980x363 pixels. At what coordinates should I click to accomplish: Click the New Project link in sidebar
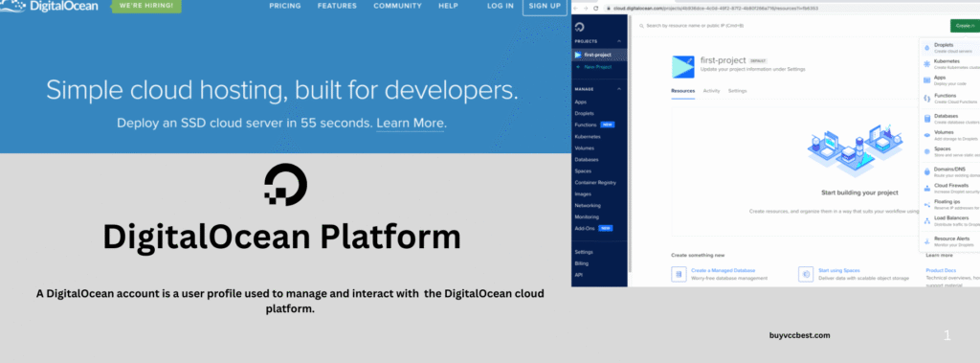click(x=597, y=67)
